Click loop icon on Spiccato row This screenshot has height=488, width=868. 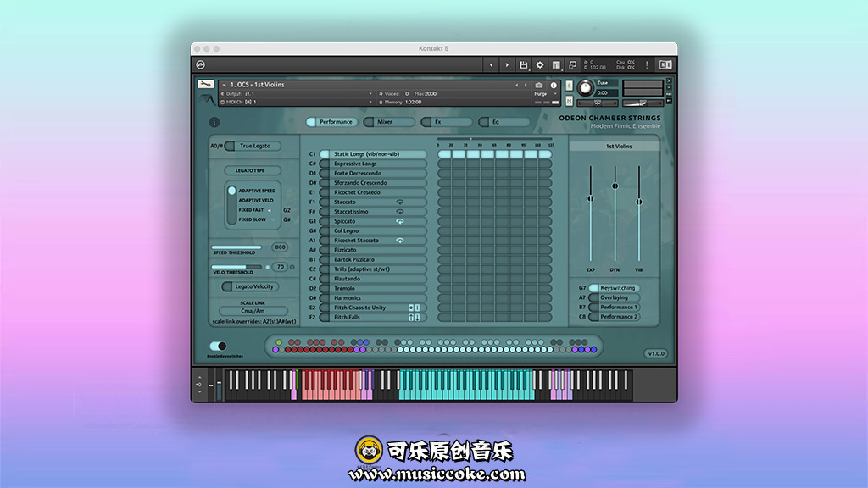pos(400,221)
